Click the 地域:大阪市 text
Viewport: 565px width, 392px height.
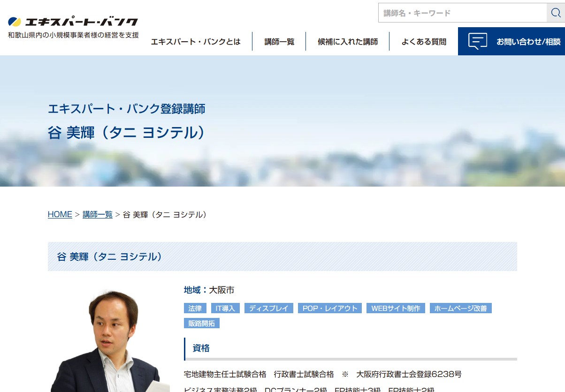tap(209, 290)
